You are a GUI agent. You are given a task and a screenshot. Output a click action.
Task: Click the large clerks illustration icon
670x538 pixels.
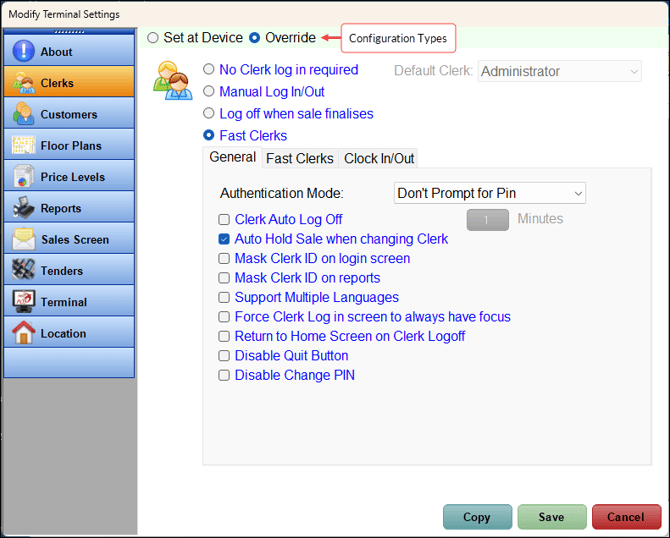tap(173, 80)
